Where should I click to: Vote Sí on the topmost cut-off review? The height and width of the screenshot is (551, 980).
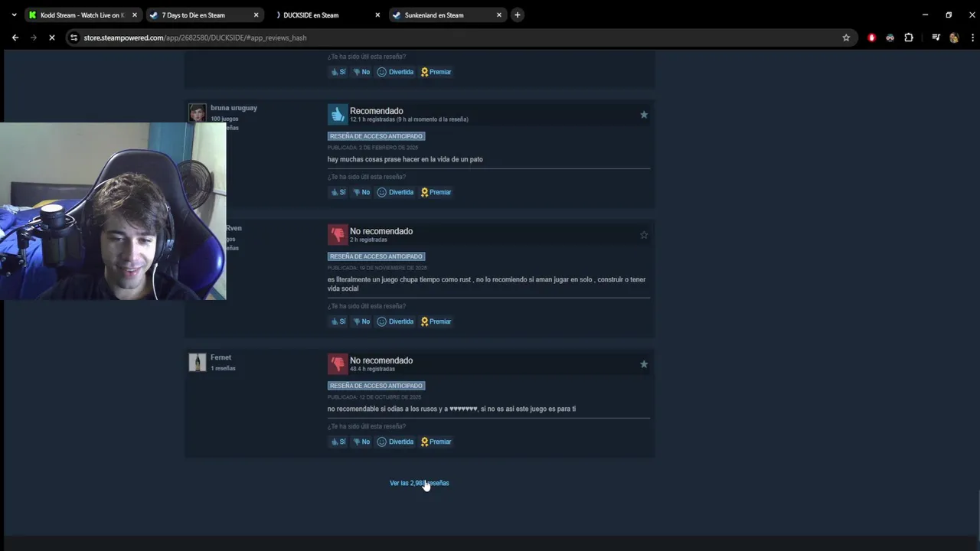(338, 72)
